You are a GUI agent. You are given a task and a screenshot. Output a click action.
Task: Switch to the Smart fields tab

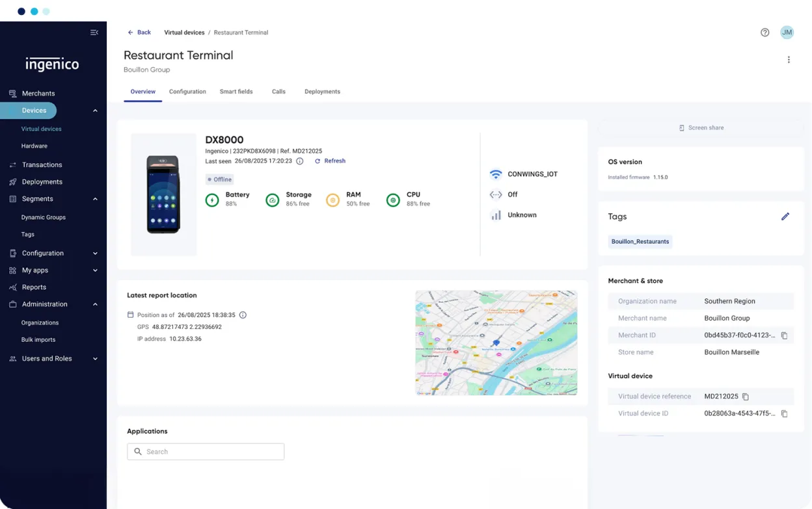pos(236,92)
